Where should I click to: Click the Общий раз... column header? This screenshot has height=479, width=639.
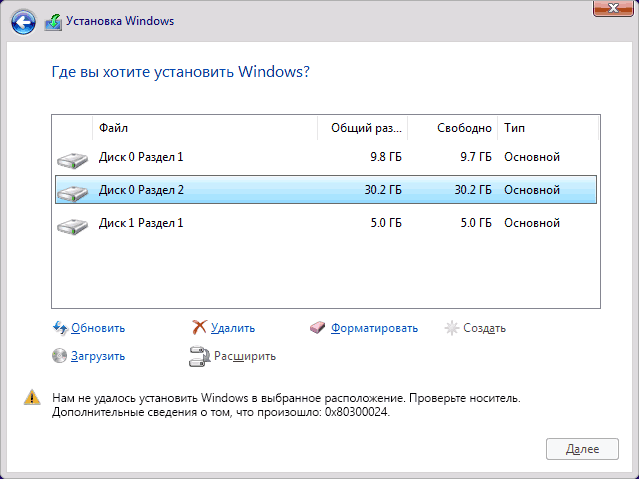363,128
